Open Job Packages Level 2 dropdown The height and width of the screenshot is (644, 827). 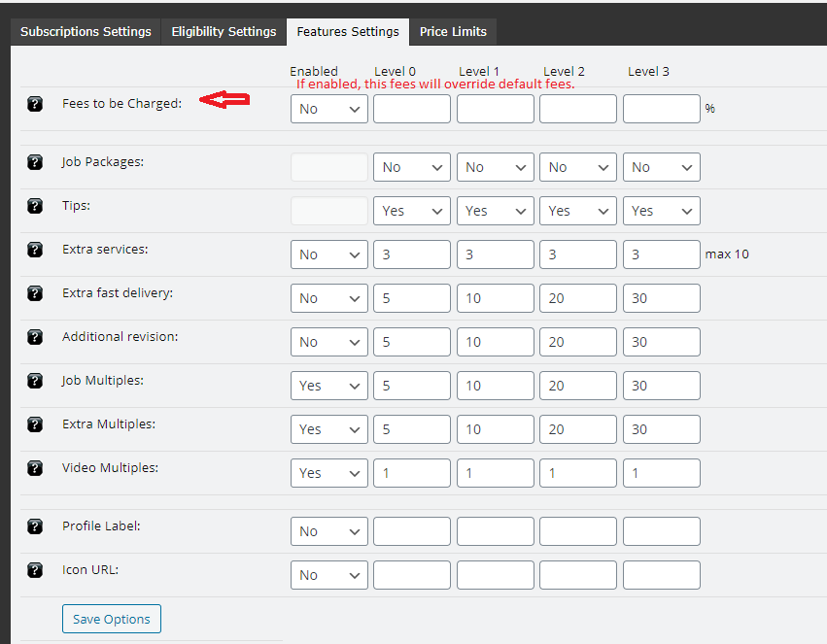pos(578,168)
